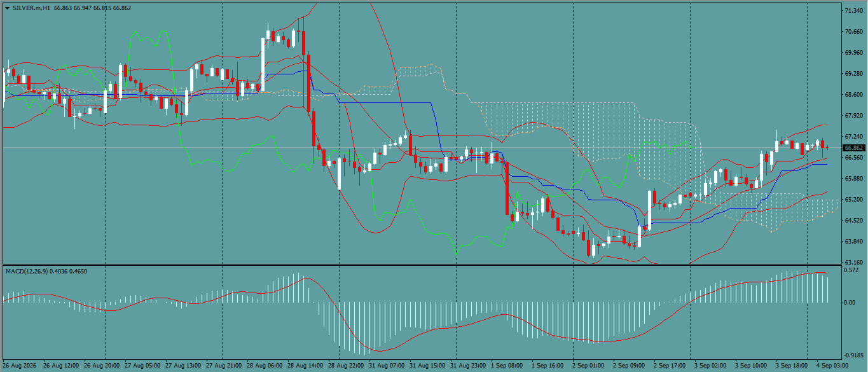Click the 0.572 MACD scale value
The width and height of the screenshot is (868, 372).
tap(851, 270)
